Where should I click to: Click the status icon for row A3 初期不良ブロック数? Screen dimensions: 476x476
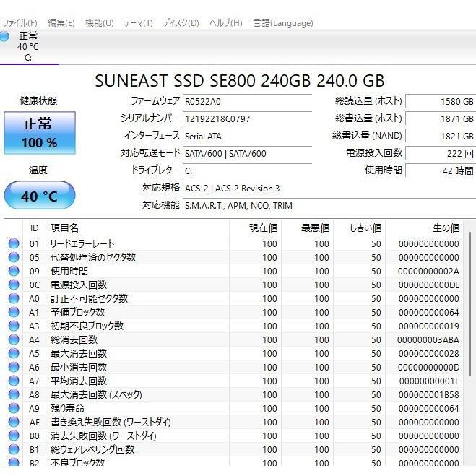14,326
